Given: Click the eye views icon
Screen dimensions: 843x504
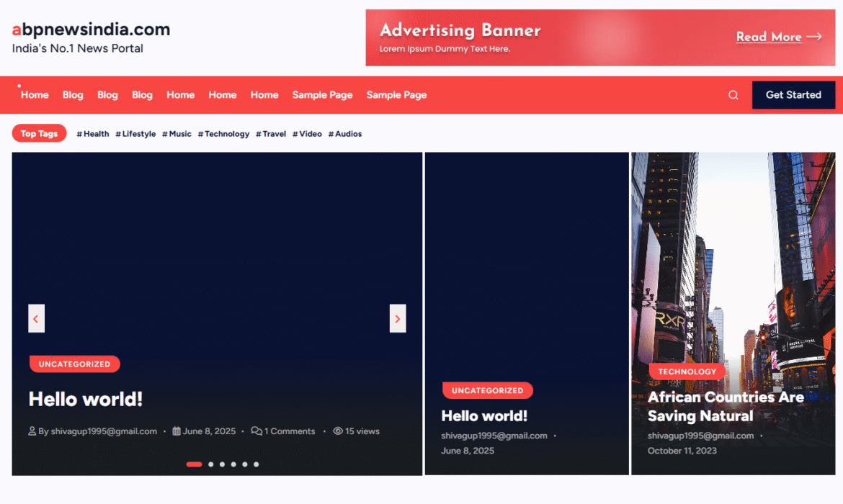Looking at the screenshot, I should tap(338, 431).
